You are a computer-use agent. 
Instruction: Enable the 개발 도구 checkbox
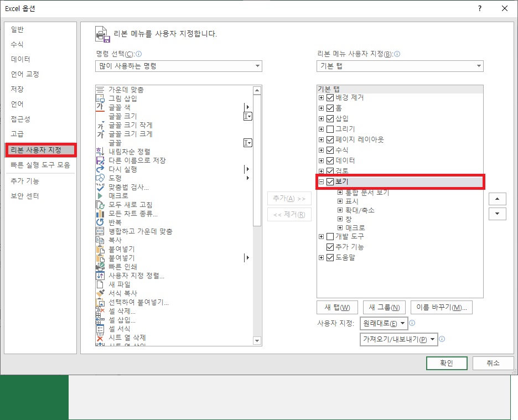(x=330, y=237)
